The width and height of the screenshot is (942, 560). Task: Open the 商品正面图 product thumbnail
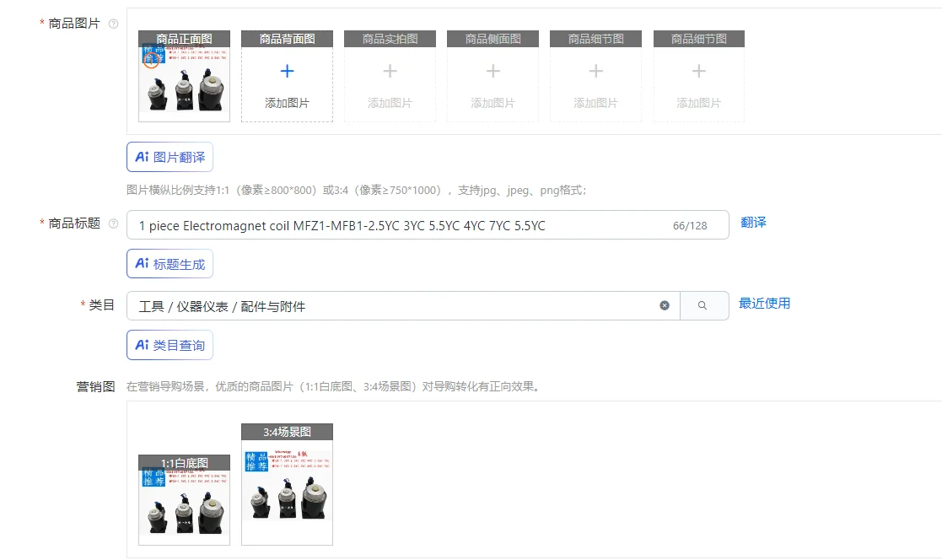click(184, 76)
